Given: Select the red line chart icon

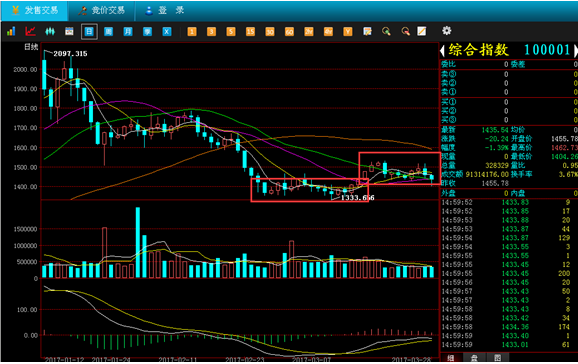Looking at the screenshot, I should coord(30,31).
